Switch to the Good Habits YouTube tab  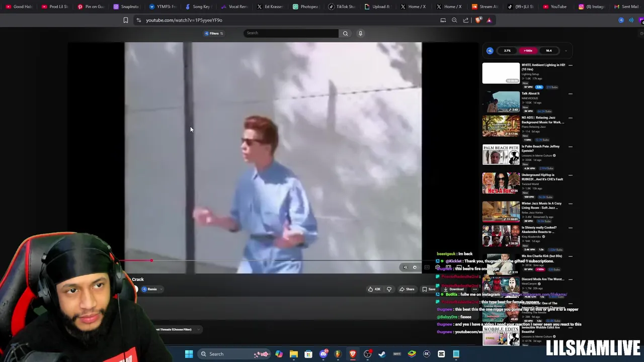click(19, 7)
